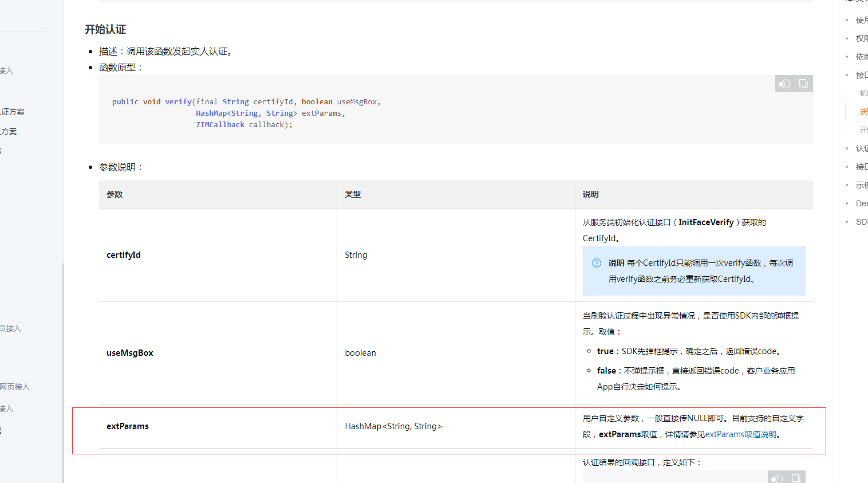The width and height of the screenshot is (868, 483).
Task: Select the orange highlighted outline item
Action: click(863, 112)
